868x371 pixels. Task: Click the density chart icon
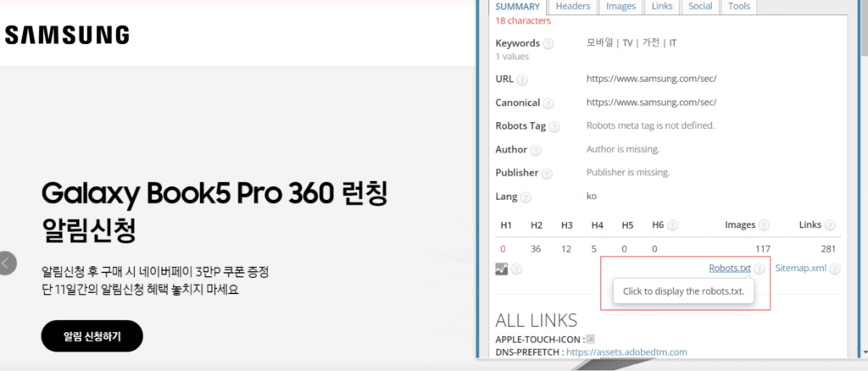coord(501,269)
